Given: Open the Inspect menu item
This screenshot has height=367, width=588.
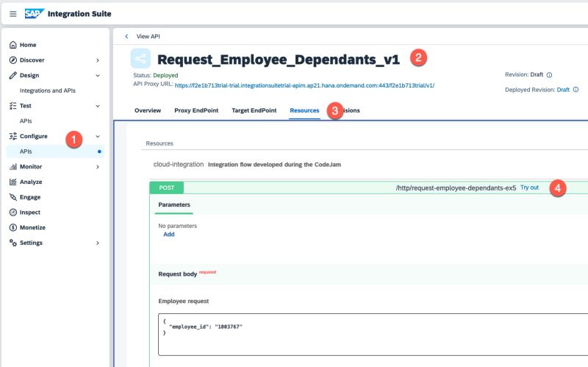Looking at the screenshot, I should coord(30,213).
